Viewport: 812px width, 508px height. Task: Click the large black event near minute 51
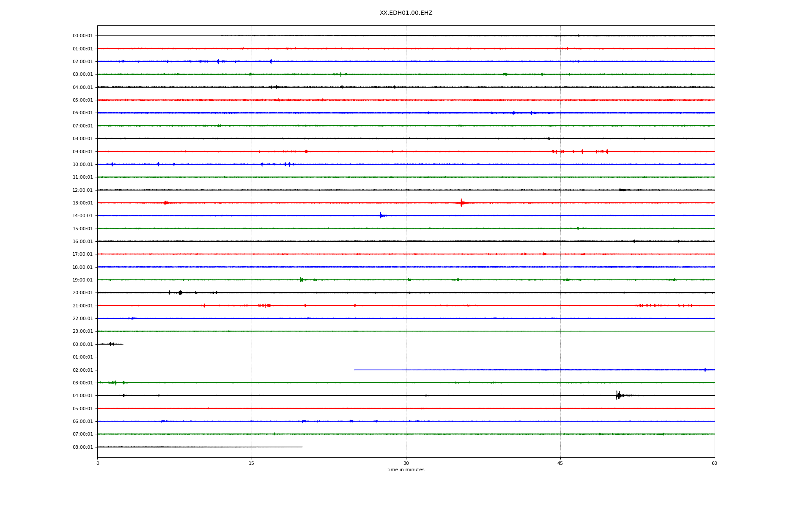(618, 395)
